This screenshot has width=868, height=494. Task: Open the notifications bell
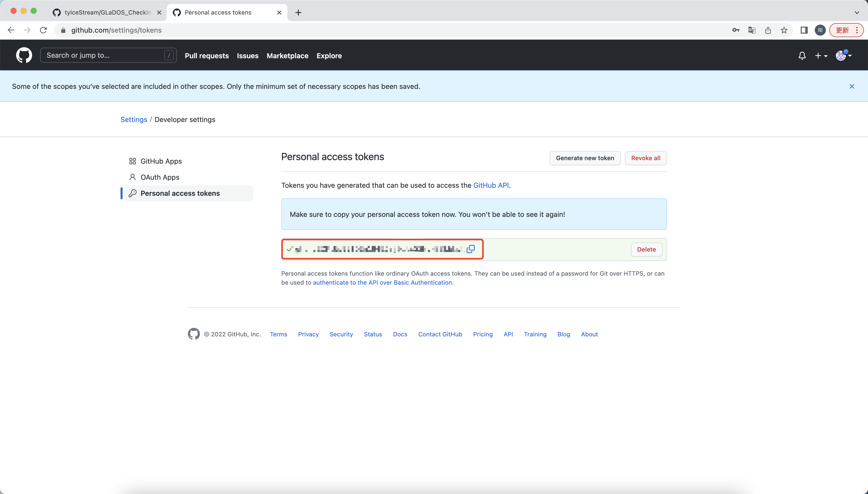click(802, 56)
